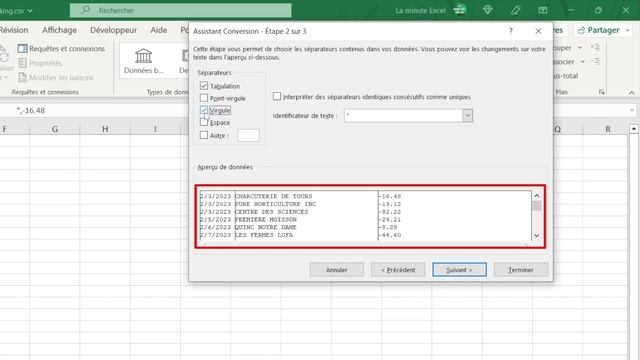Expand the file name dropdown in title bar
The image size is (640, 360).
[x=30, y=11]
